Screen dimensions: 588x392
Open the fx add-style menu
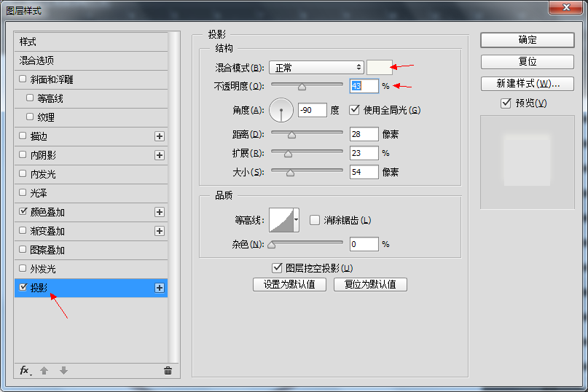coord(26,371)
